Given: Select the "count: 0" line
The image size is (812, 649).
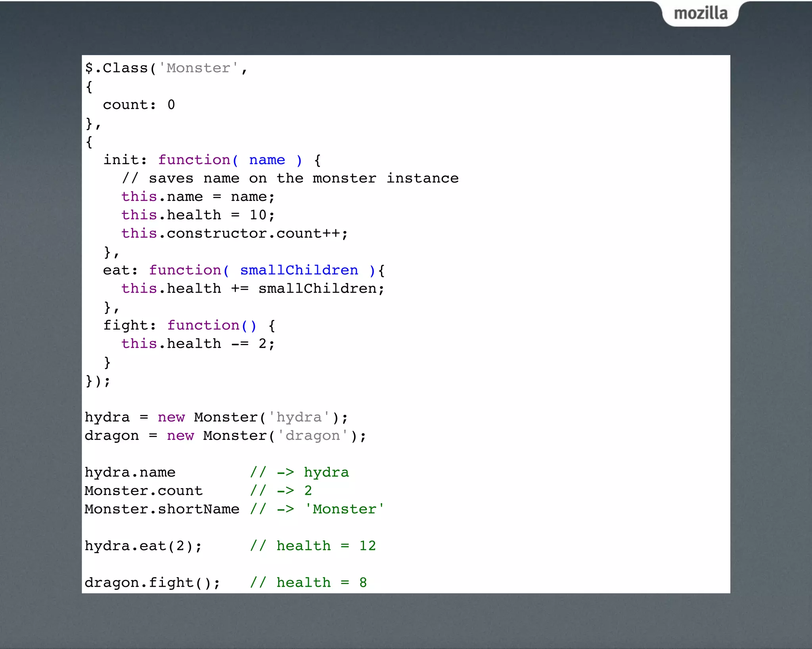Looking at the screenshot, I should pyautogui.click(x=139, y=105).
